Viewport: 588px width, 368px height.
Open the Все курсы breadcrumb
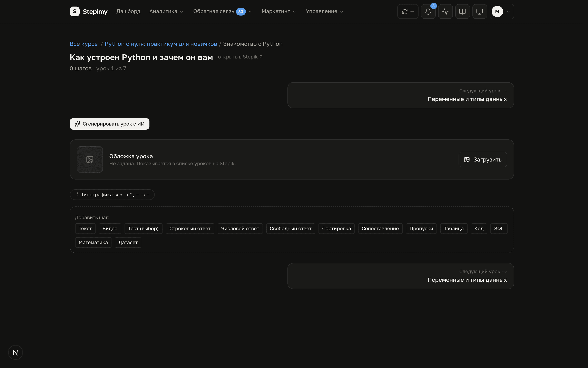84,44
